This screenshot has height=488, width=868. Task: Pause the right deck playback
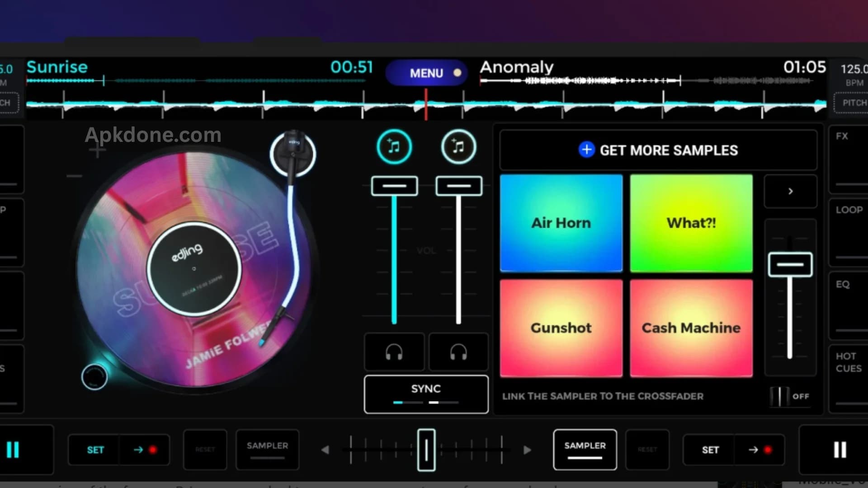point(840,450)
